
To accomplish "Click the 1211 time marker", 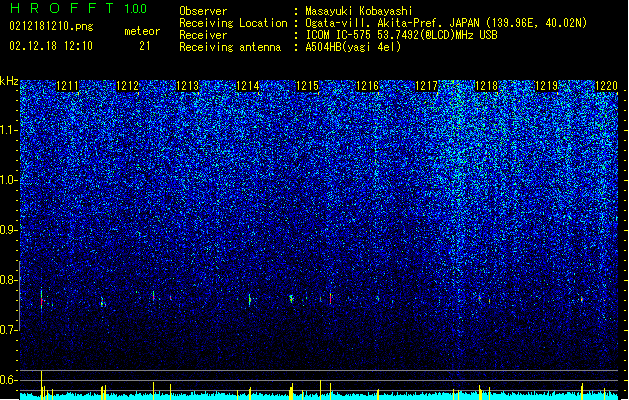I will pos(67,86).
